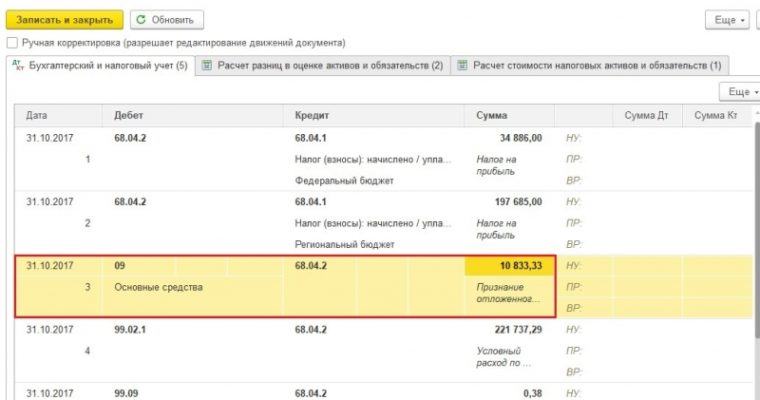Select Бухгалтерский и налоговый учет tab
This screenshot has height=400, width=760.
[100, 65]
